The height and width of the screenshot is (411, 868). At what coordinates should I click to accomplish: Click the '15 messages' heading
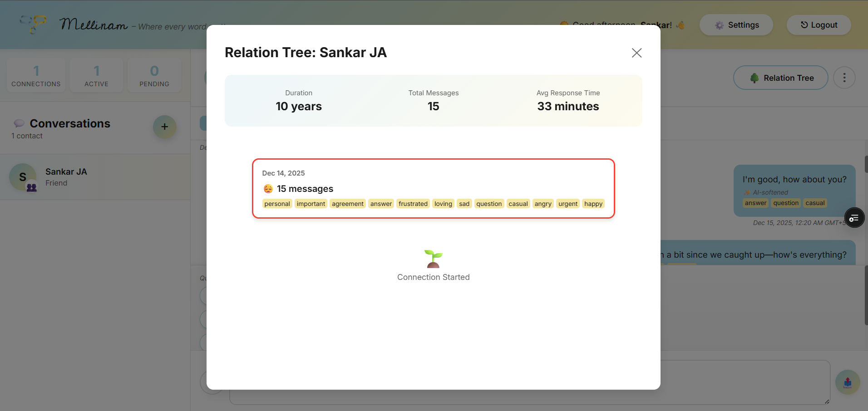tap(305, 189)
